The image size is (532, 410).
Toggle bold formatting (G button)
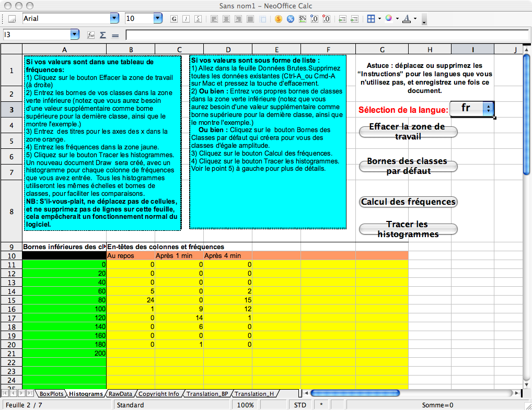click(174, 19)
